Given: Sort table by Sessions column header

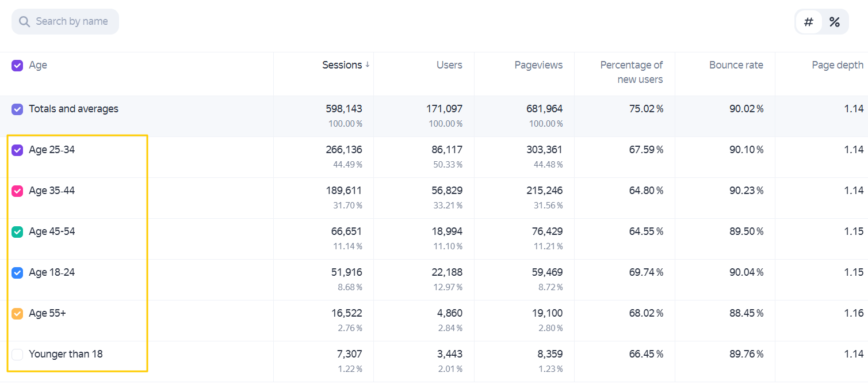Looking at the screenshot, I should (x=342, y=65).
